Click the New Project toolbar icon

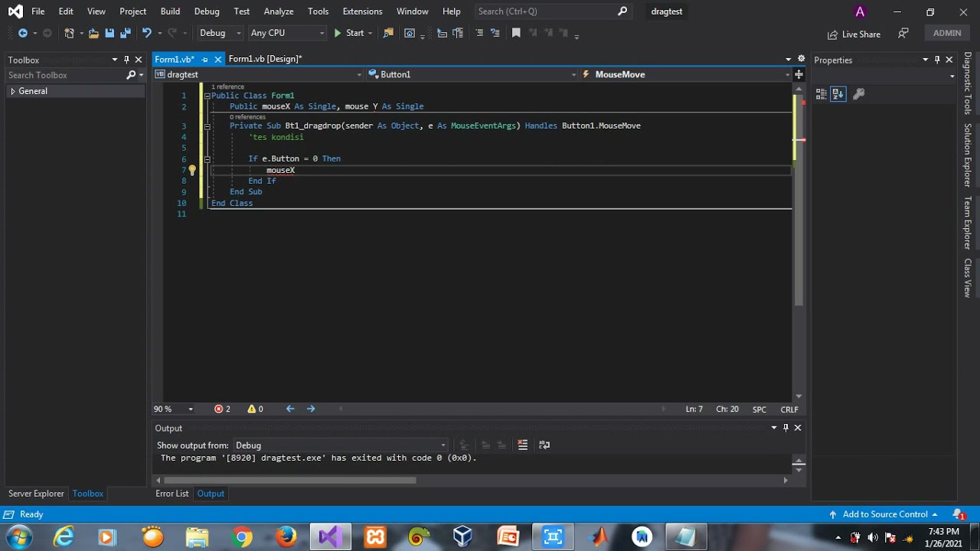pos(69,33)
